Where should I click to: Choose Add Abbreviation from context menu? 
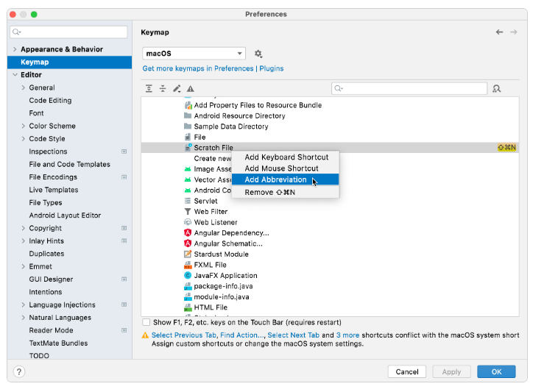coord(286,179)
